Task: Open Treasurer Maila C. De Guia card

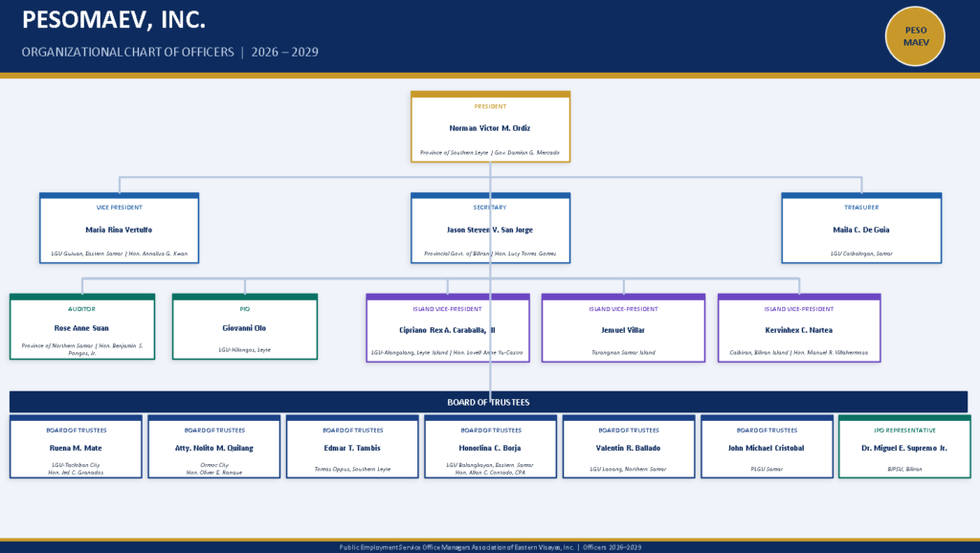Action: pos(861,229)
